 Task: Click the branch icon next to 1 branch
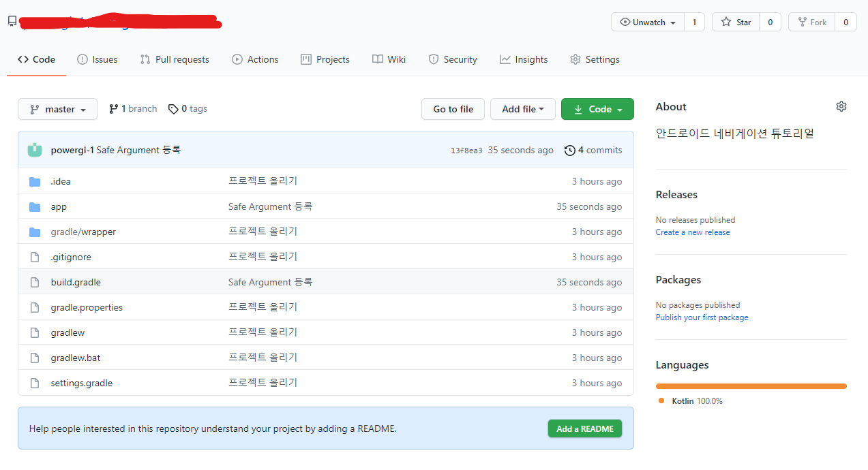(x=113, y=109)
